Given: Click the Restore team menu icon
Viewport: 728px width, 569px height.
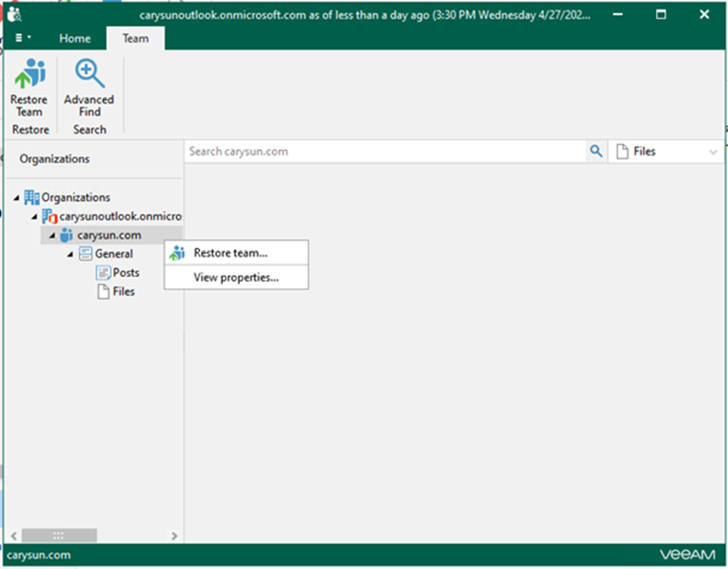Looking at the screenshot, I should pos(177,253).
